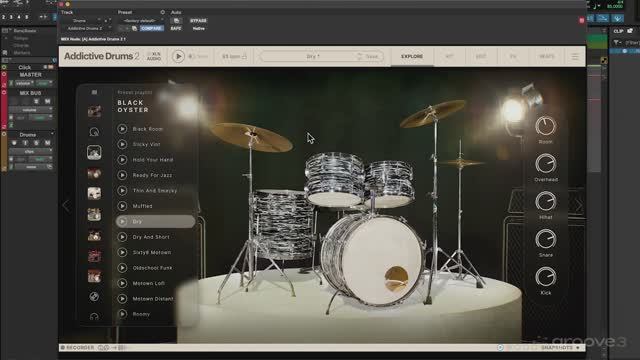Viewport: 640px width, 360px height.
Task: Select the highlighted Black Oyster kit thumbnail
Action: [x=94, y=152]
